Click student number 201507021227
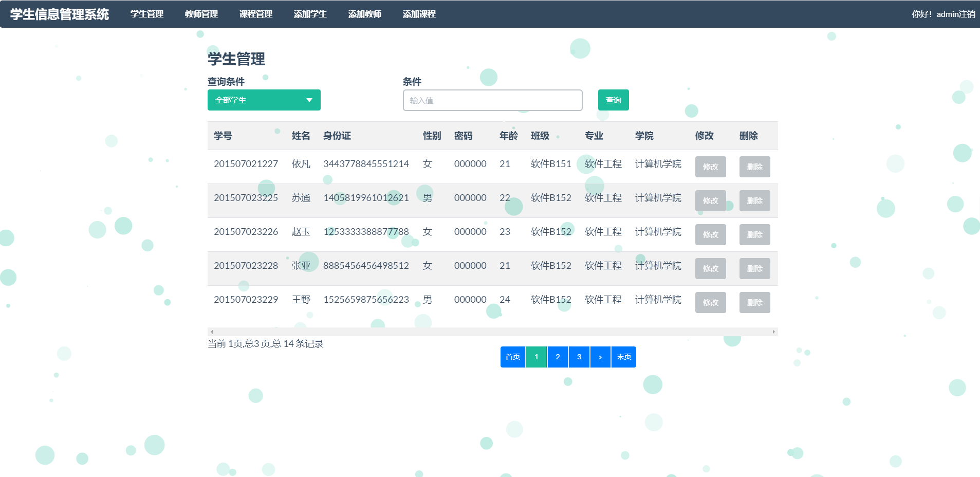The image size is (980, 477). tap(246, 163)
